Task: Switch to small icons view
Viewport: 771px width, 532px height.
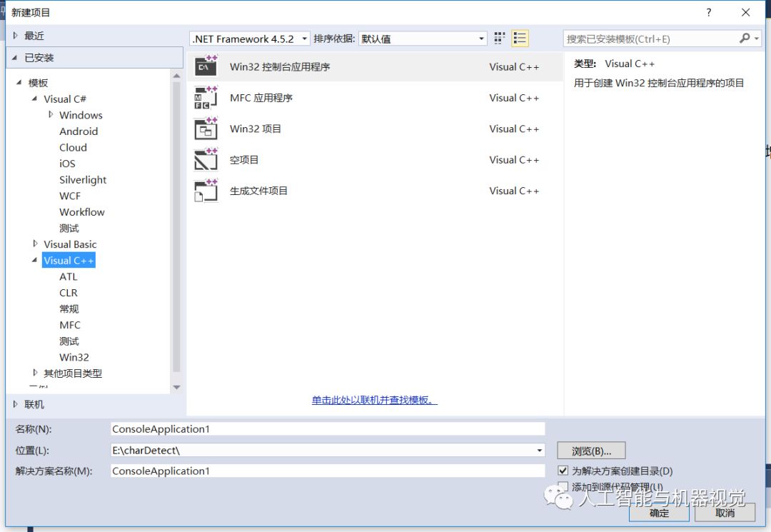Action: click(x=500, y=39)
